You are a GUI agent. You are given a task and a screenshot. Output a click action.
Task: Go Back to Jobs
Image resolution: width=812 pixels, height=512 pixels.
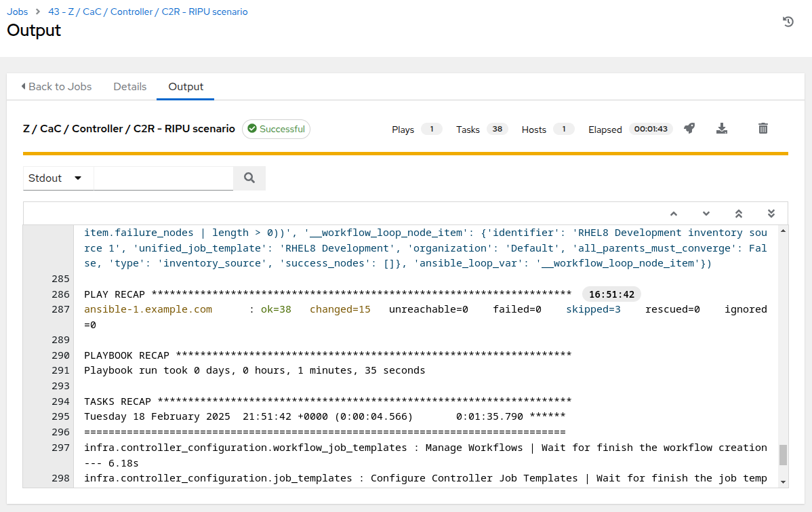[56, 87]
